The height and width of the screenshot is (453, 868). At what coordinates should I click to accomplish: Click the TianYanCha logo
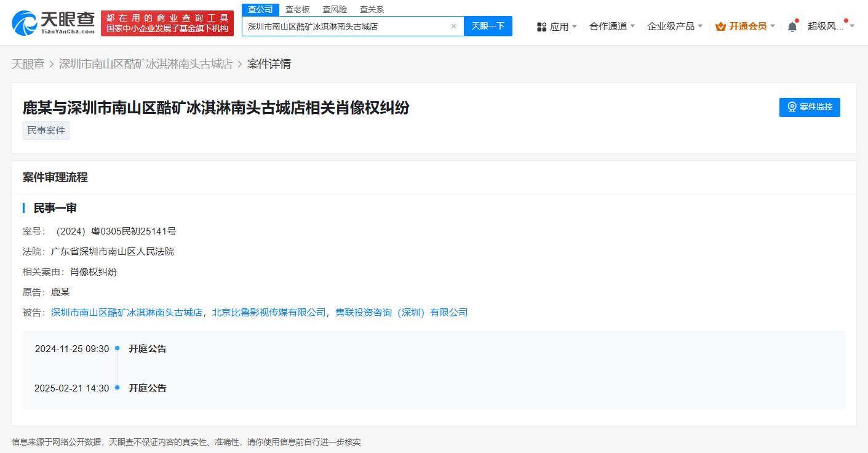tap(53, 23)
